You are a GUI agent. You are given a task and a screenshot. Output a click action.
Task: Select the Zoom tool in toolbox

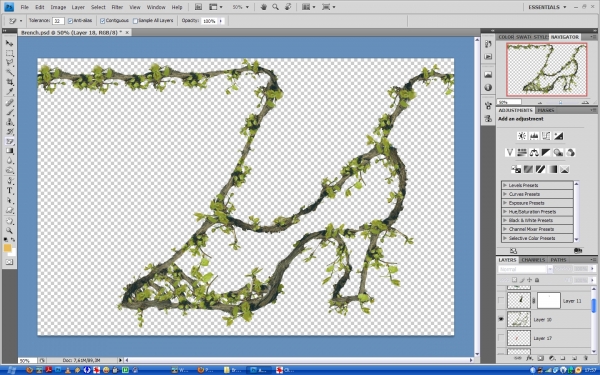[10, 231]
